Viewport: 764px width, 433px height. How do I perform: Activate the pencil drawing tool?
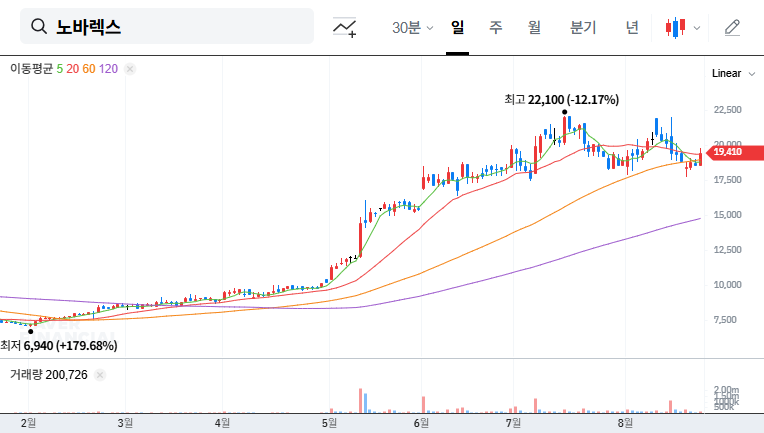(732, 28)
